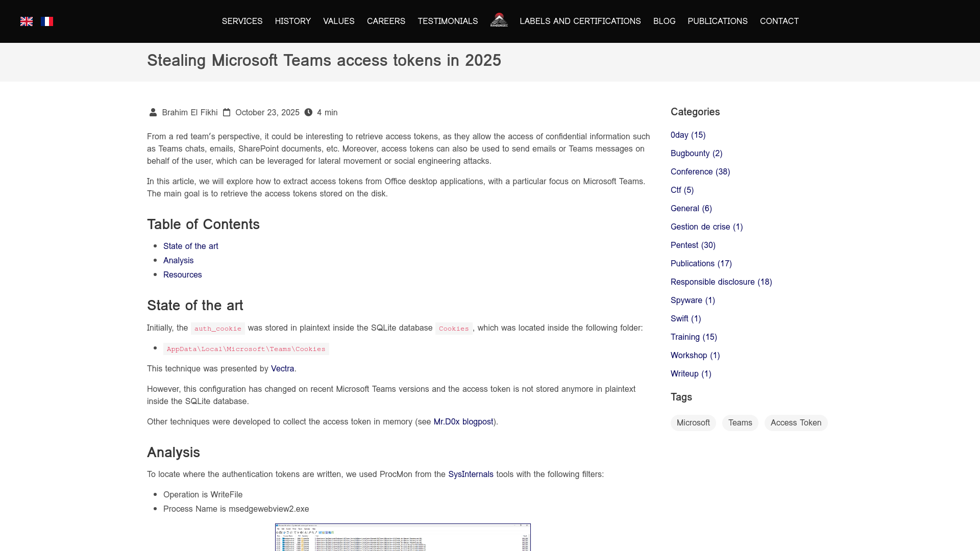This screenshot has height=551, width=980.
Task: Click the author person icon
Action: (153, 112)
